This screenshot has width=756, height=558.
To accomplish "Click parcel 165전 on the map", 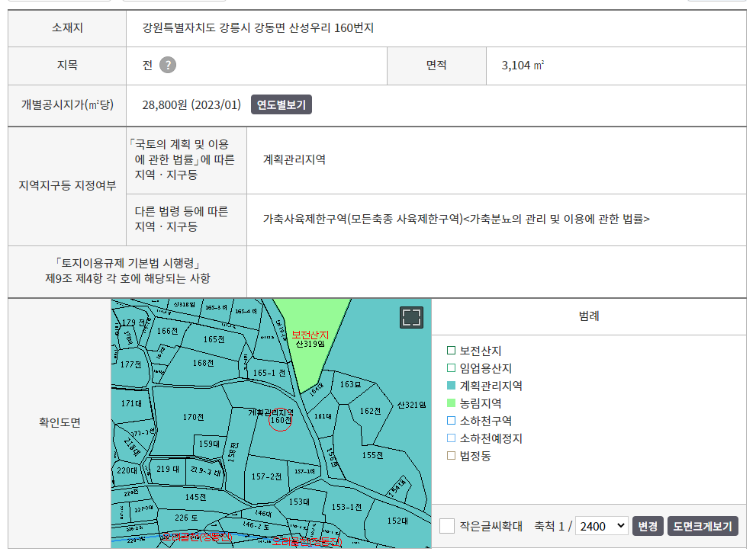I will click(214, 339).
